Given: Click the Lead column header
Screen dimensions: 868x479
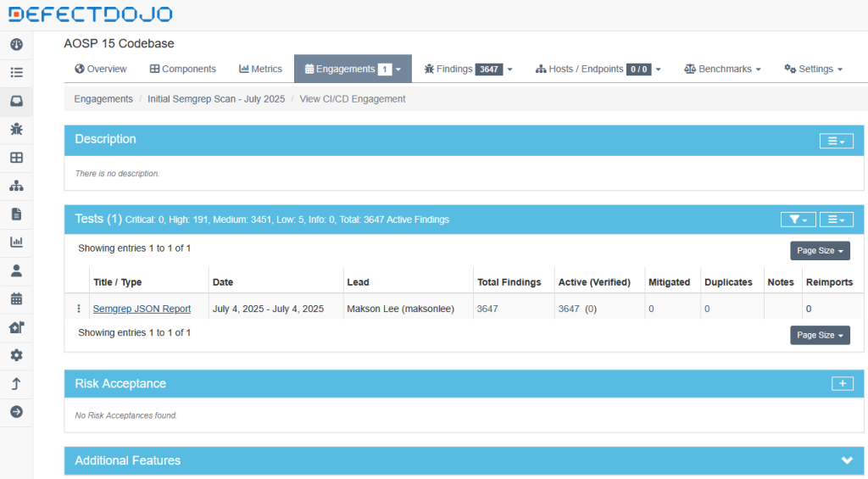Looking at the screenshot, I should tap(359, 281).
